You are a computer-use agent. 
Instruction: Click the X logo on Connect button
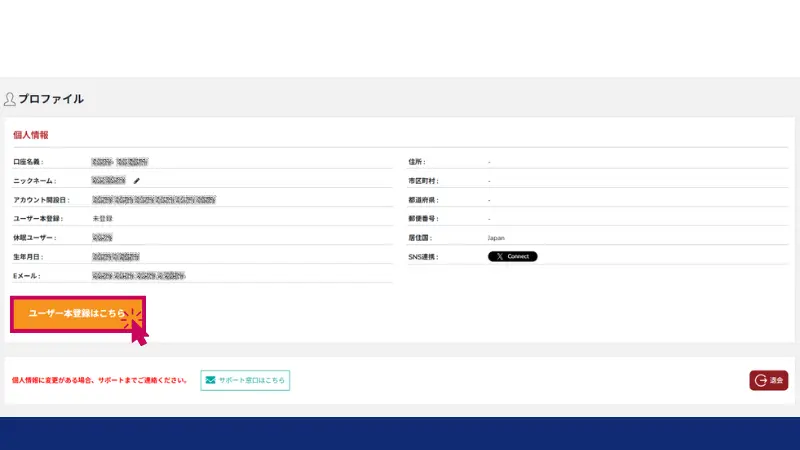[498, 257]
